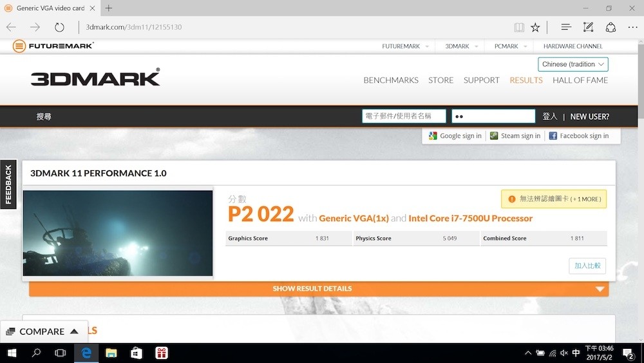The width and height of the screenshot is (644, 363).
Task: Click the Graphics Score 1 831 cell
Action: coord(289,239)
